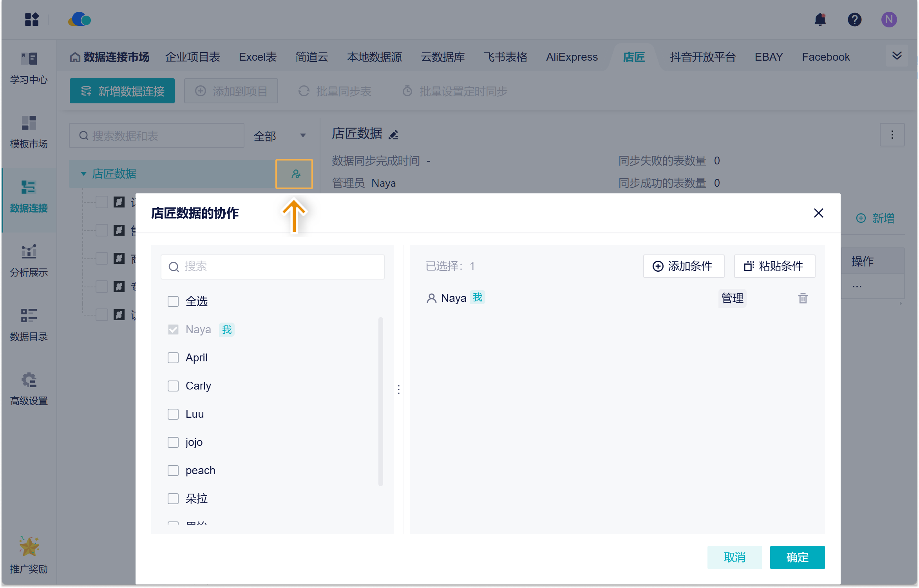Tick the peach user checkbox

click(x=173, y=471)
